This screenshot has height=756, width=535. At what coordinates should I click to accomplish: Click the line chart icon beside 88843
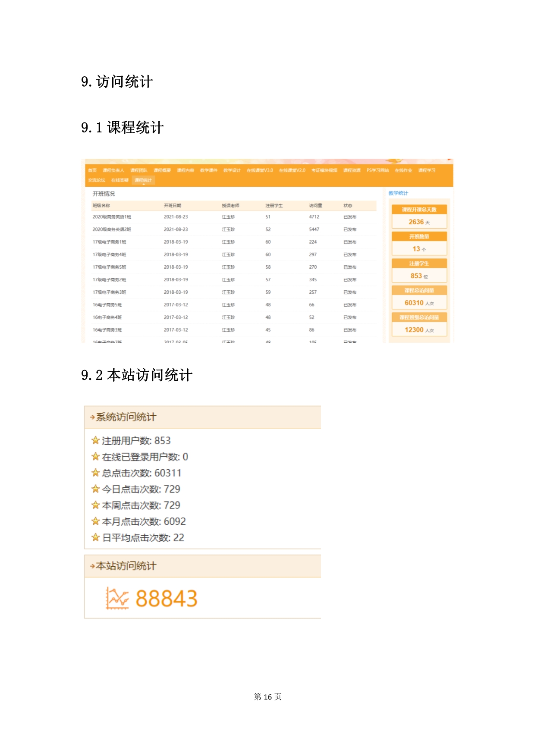(117, 599)
